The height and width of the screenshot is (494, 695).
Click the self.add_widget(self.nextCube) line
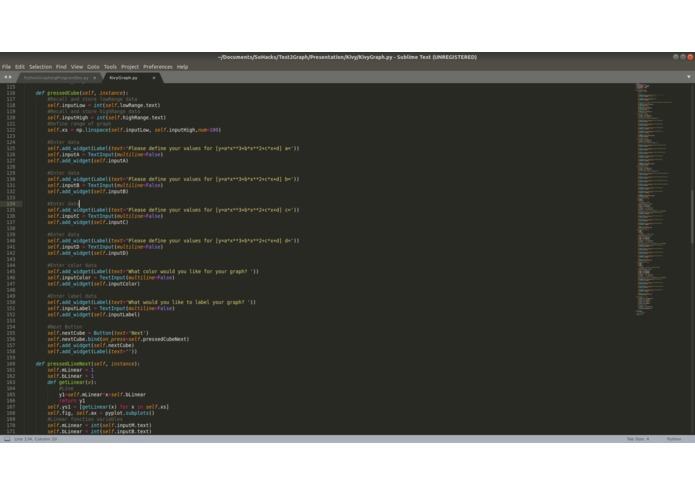click(x=90, y=346)
